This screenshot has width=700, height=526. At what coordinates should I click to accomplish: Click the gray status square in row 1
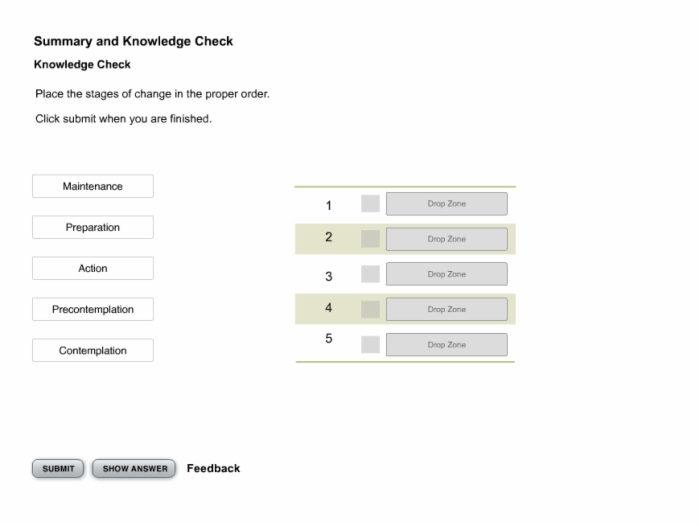click(x=371, y=204)
